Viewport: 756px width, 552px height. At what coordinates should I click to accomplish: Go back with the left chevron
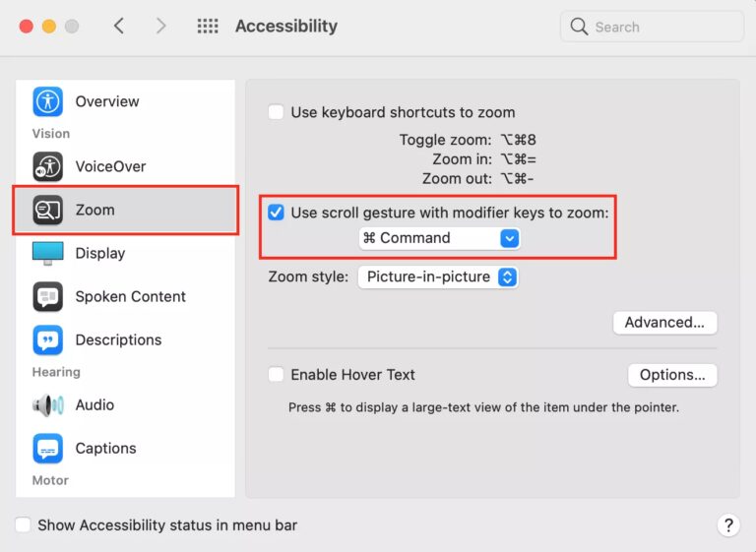tap(119, 27)
